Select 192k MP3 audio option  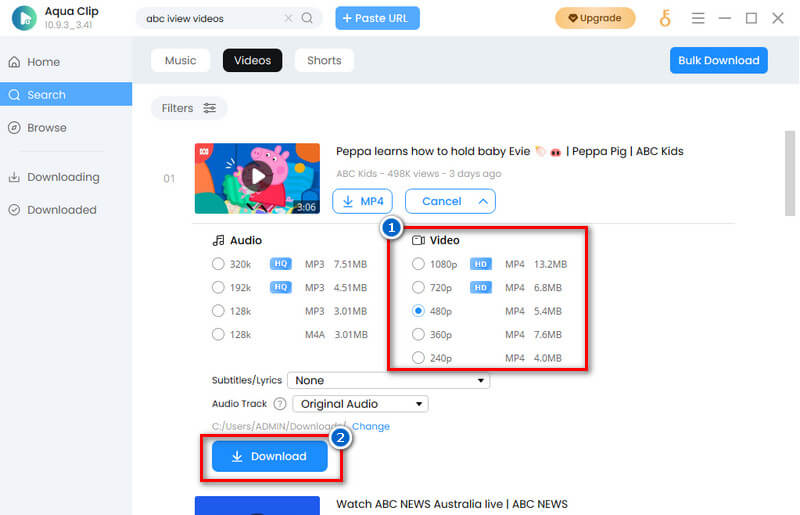click(x=218, y=287)
